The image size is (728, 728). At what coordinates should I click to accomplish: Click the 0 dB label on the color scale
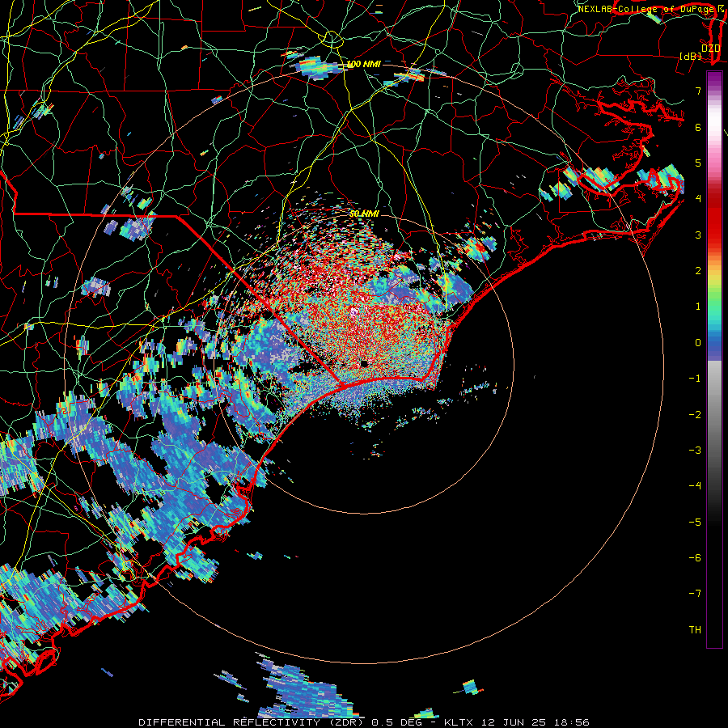[x=698, y=343]
